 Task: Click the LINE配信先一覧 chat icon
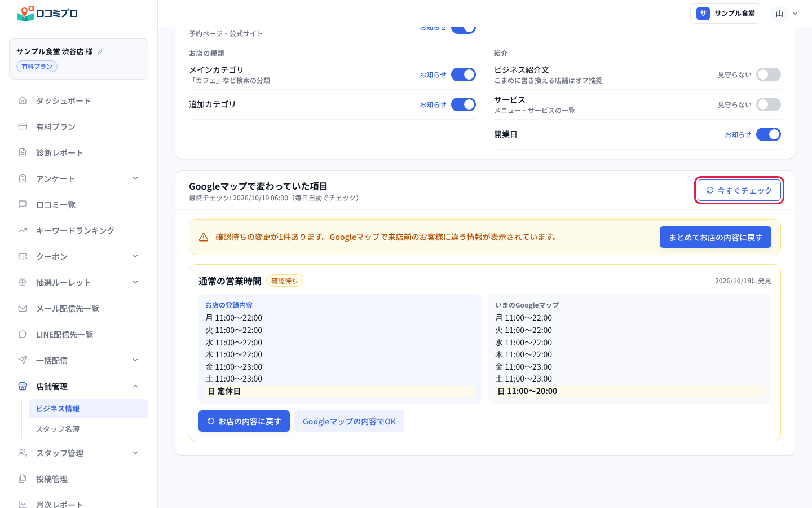pyautogui.click(x=23, y=334)
